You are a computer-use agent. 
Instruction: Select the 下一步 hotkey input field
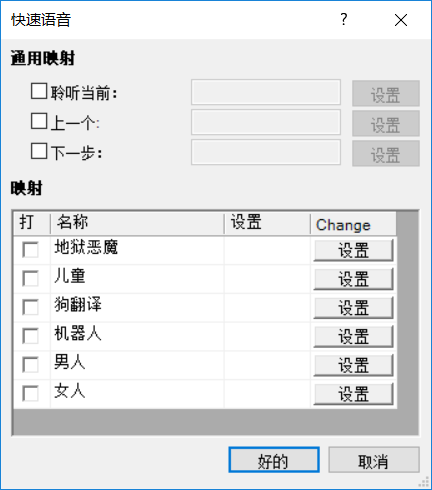266,152
